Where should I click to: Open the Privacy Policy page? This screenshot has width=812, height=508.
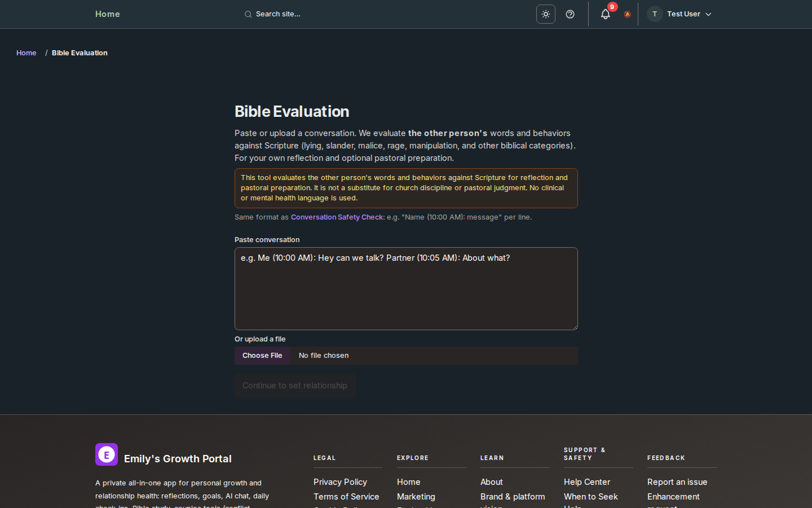(x=340, y=482)
